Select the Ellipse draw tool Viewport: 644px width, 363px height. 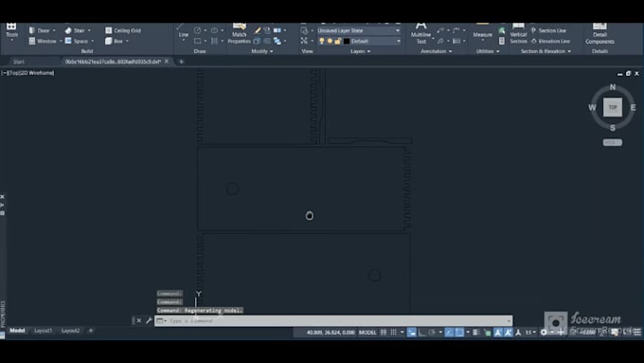point(214,30)
